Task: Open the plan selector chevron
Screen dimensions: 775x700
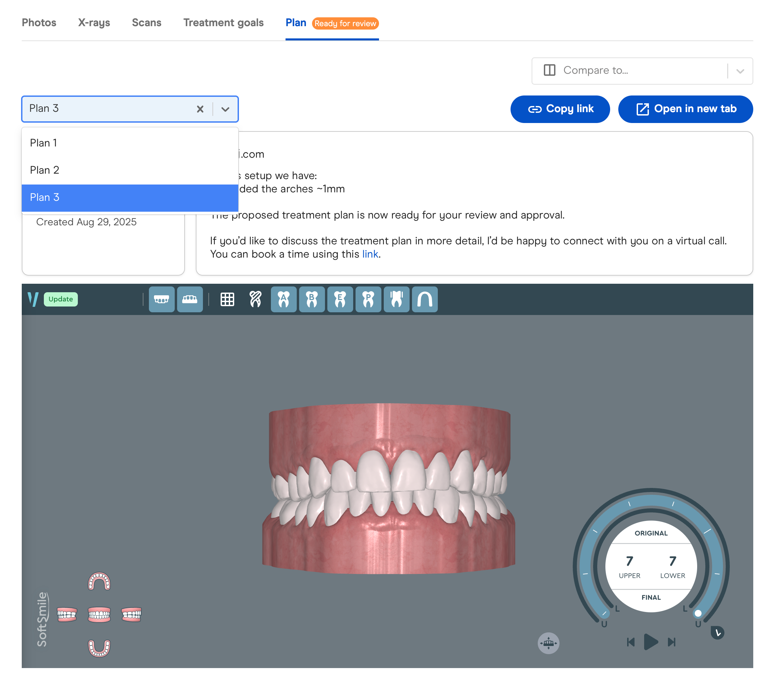Action: pyautogui.click(x=225, y=109)
